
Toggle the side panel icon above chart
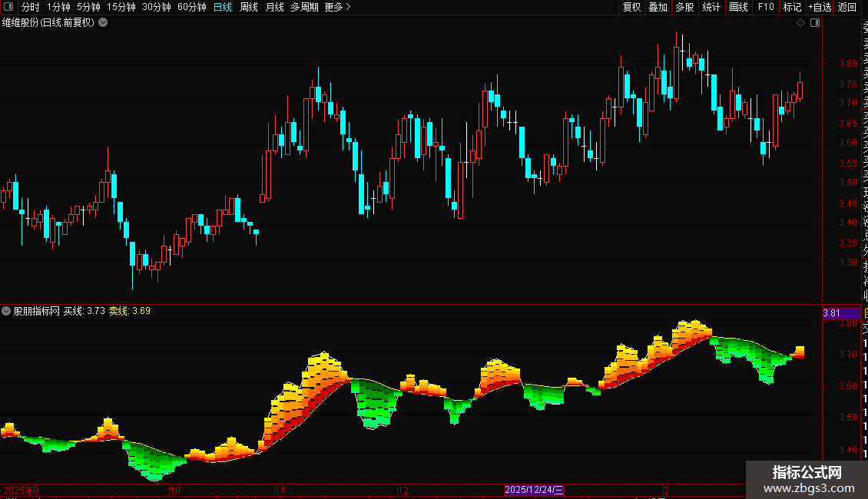(x=815, y=23)
